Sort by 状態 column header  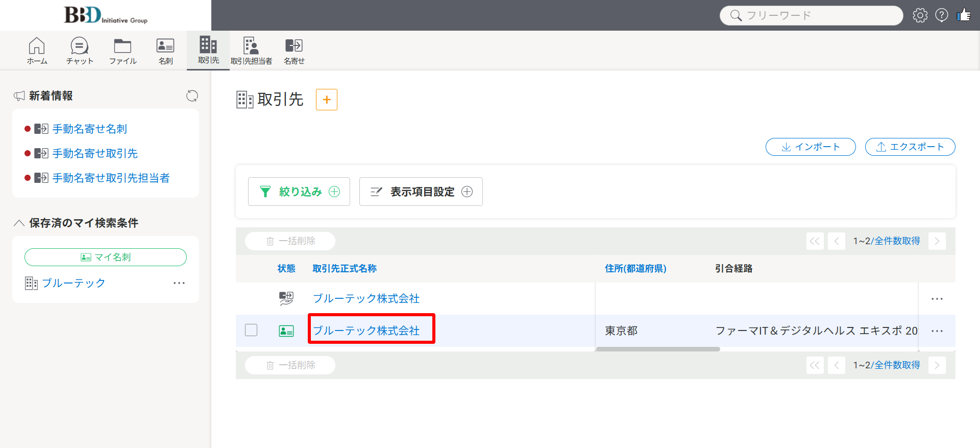[286, 269]
